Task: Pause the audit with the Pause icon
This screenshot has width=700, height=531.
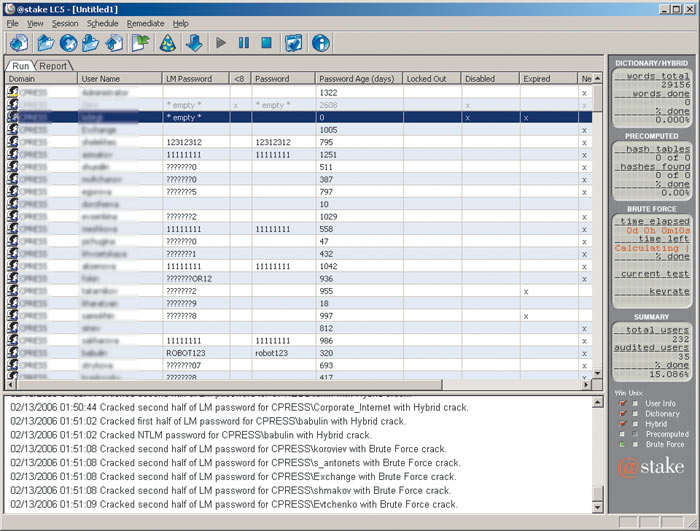Action: click(244, 43)
